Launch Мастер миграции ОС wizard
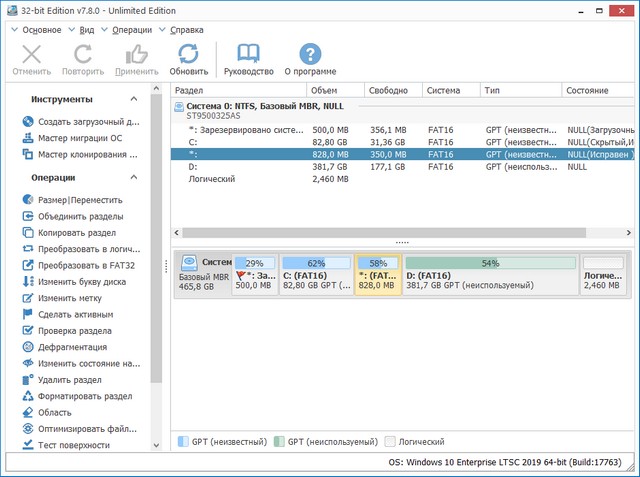 coord(80,138)
